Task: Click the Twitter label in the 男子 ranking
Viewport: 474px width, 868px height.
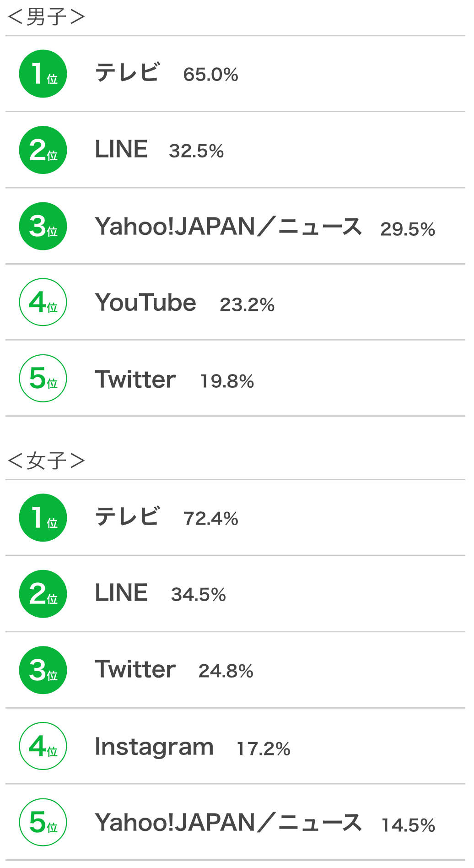Action: [135, 380]
